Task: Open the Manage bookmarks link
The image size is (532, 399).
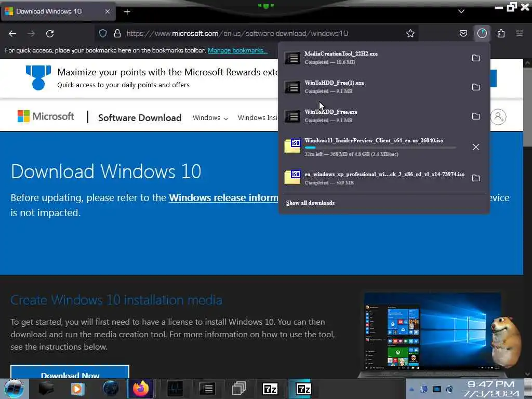Action: point(237,50)
